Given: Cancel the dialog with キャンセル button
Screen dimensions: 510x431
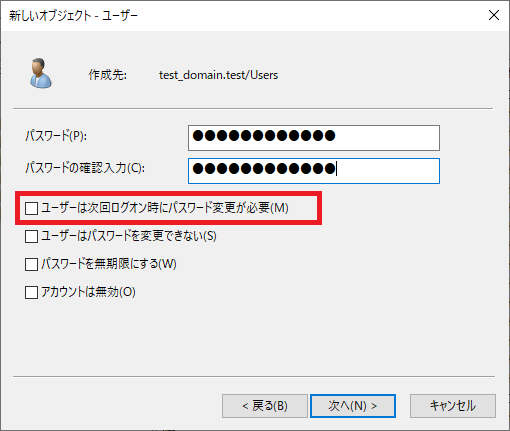Looking at the screenshot, I should pos(453,406).
